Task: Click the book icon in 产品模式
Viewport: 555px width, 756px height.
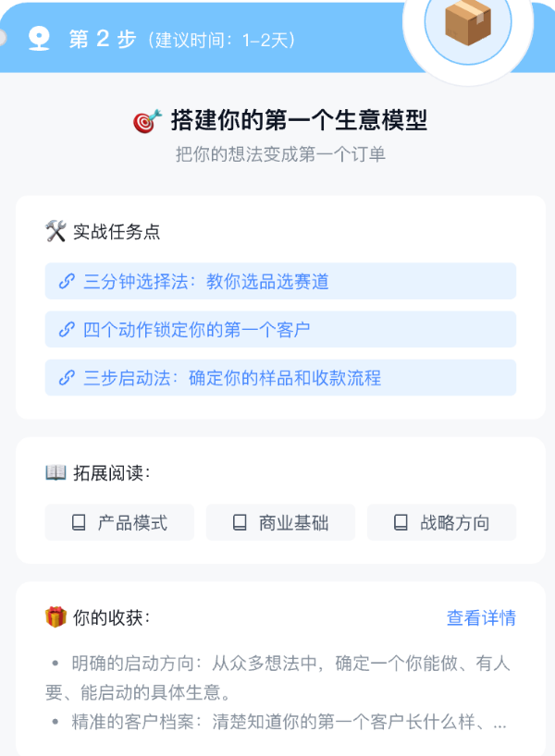Action: tap(79, 523)
